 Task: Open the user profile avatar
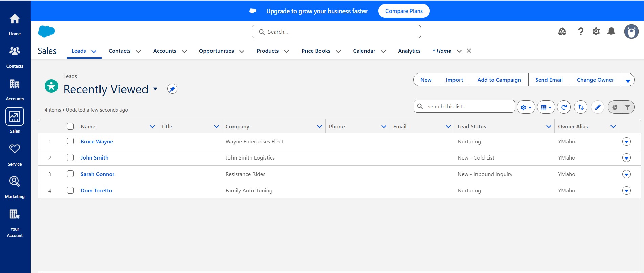(x=631, y=31)
